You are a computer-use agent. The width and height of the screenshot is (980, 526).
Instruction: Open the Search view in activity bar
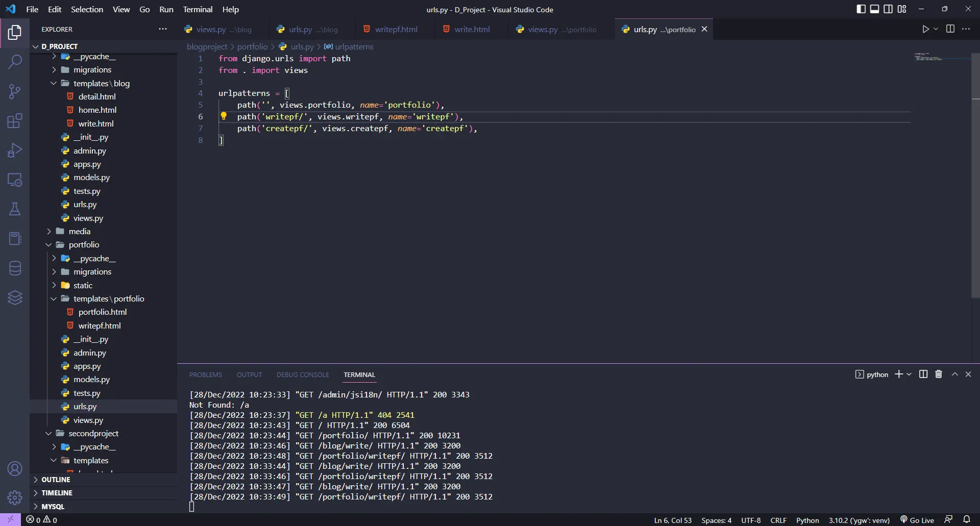coord(15,62)
